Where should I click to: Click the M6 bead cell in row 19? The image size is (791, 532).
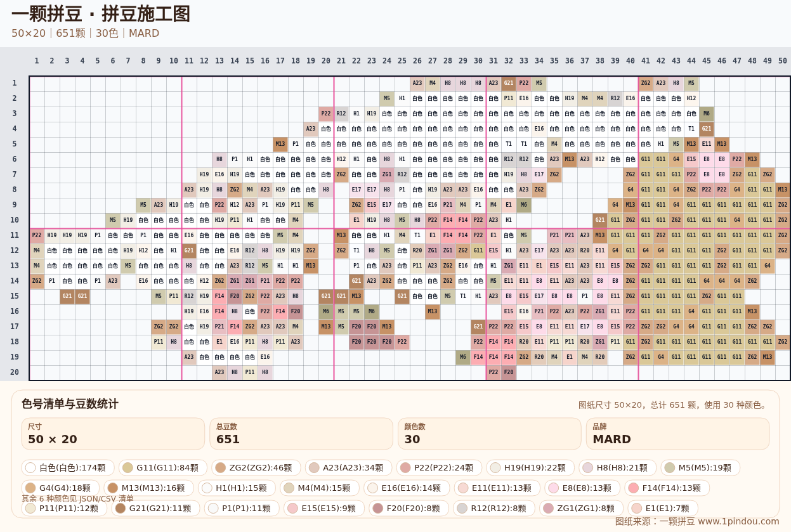[463, 357]
